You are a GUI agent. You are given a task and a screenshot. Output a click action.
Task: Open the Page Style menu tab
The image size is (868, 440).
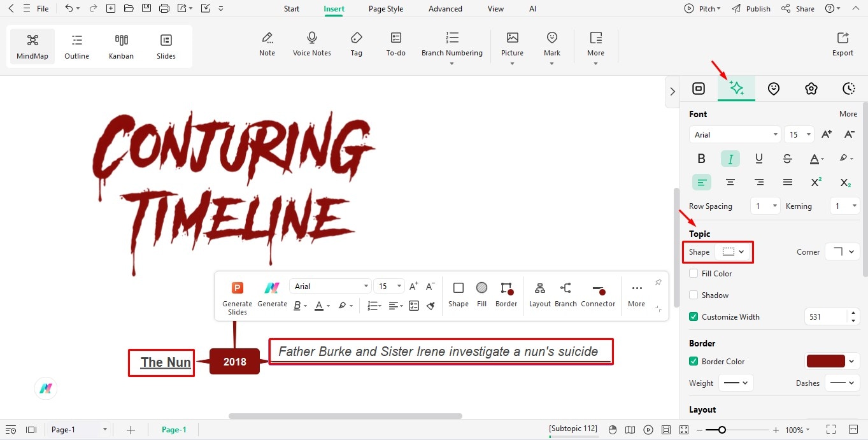[x=386, y=9]
